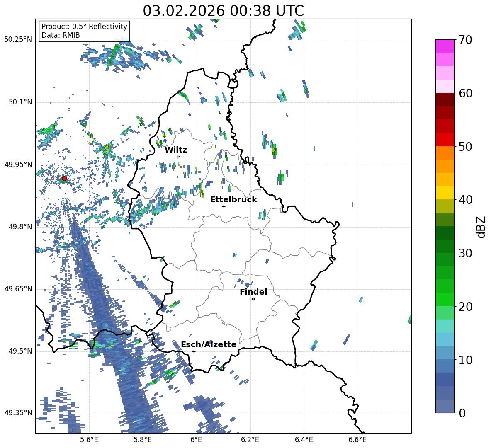Screen dimensions: 491x448
Task: Click the 49.8°N latitude label
Action: (x=20, y=227)
